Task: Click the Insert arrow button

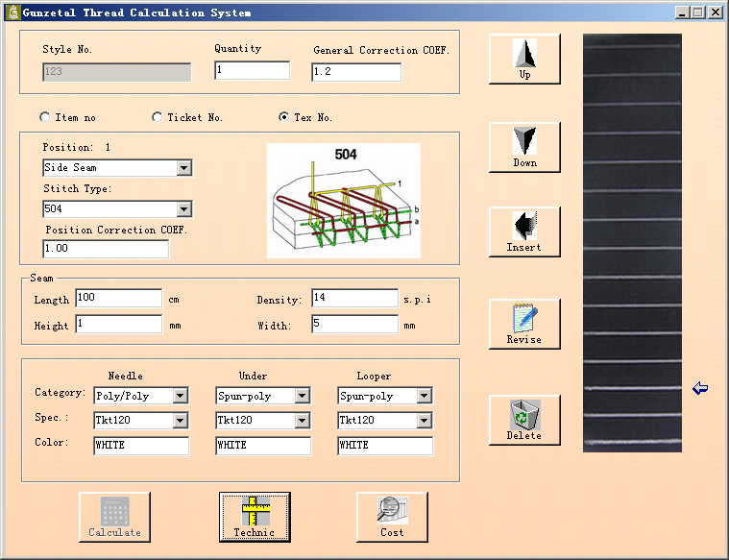Action: click(524, 232)
